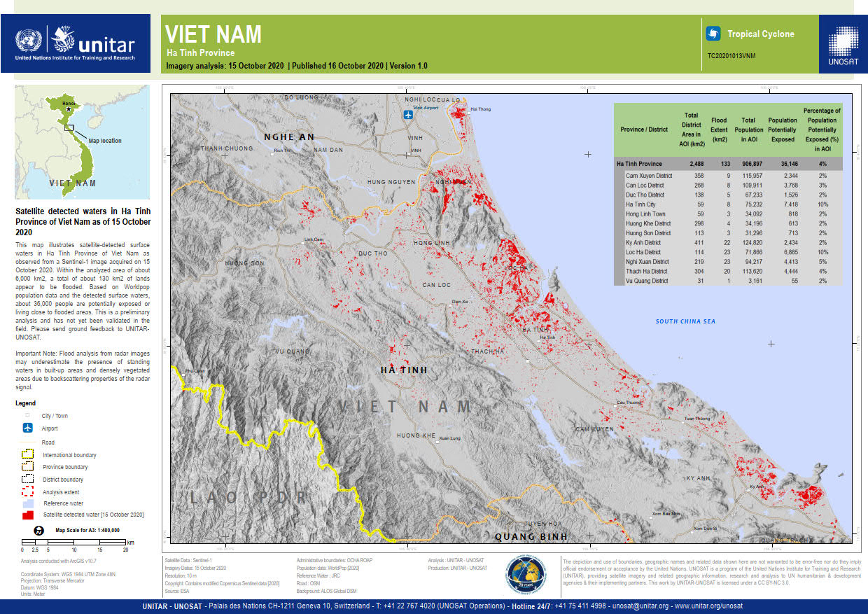The height and width of the screenshot is (614, 868).
Task: Click the Tropical Cyclone icon
Action: tap(713, 34)
